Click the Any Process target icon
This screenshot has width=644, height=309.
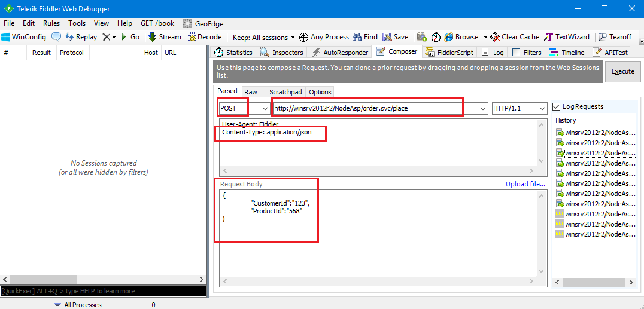[x=303, y=37]
